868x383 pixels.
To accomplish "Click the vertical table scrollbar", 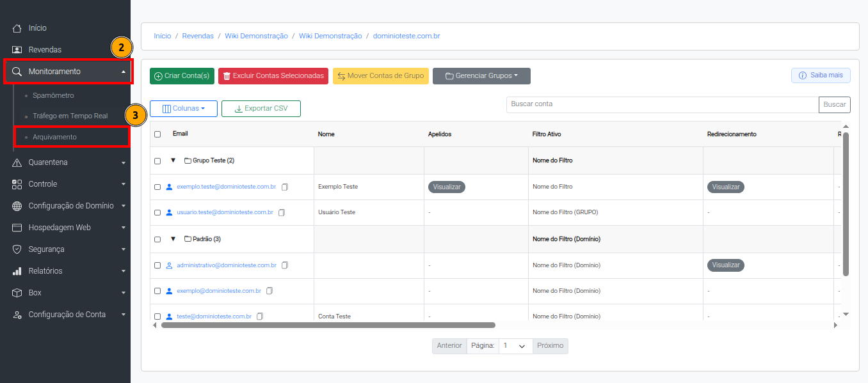I will (846, 204).
